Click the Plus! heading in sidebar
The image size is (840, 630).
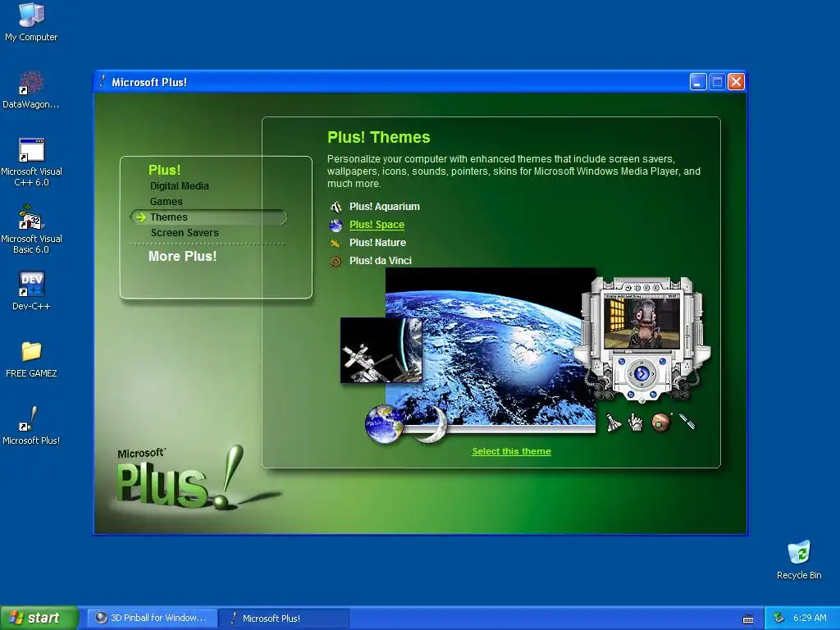(x=164, y=170)
